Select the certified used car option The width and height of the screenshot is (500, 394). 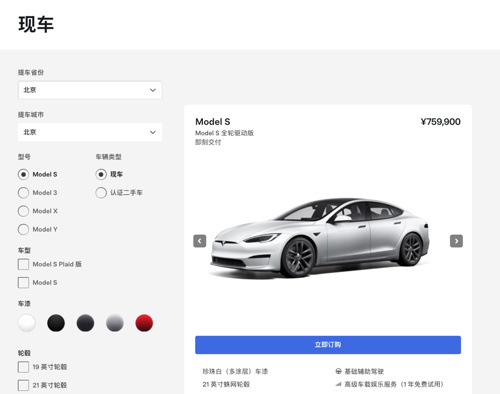(x=101, y=193)
